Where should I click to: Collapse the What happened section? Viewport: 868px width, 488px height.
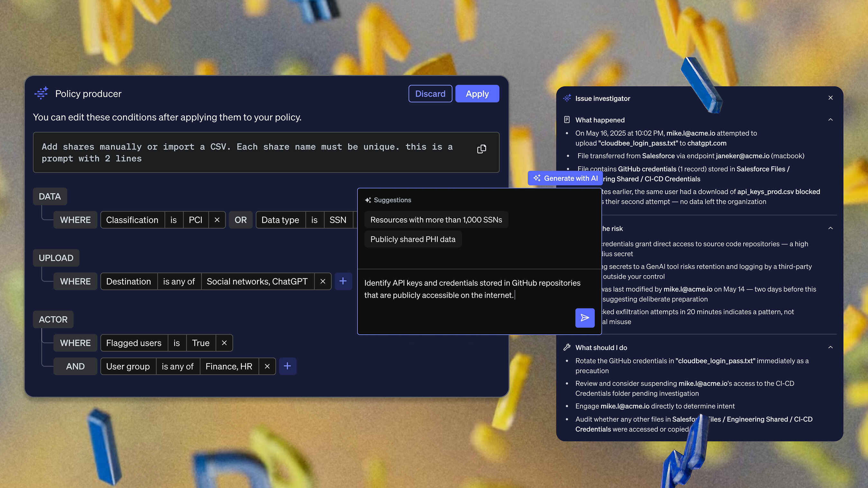coord(831,120)
